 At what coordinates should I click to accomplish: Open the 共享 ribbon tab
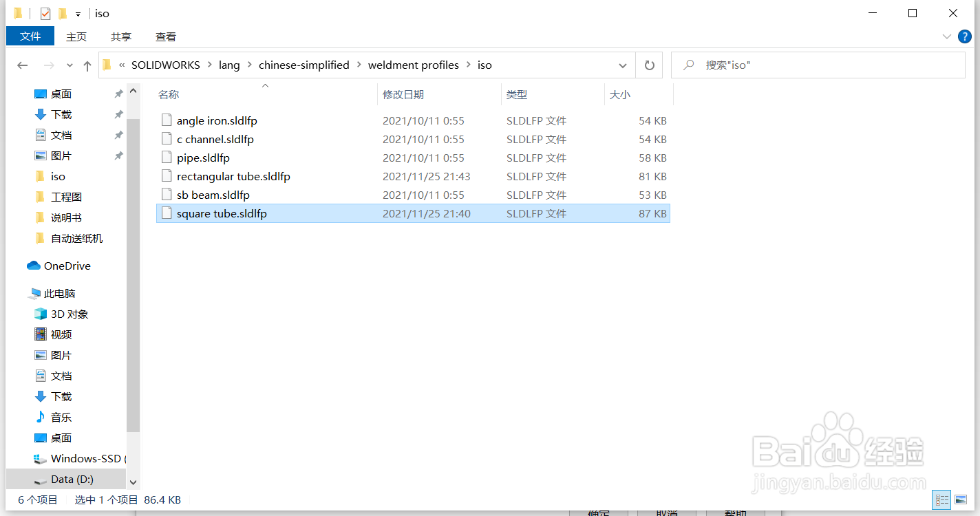[x=121, y=36]
